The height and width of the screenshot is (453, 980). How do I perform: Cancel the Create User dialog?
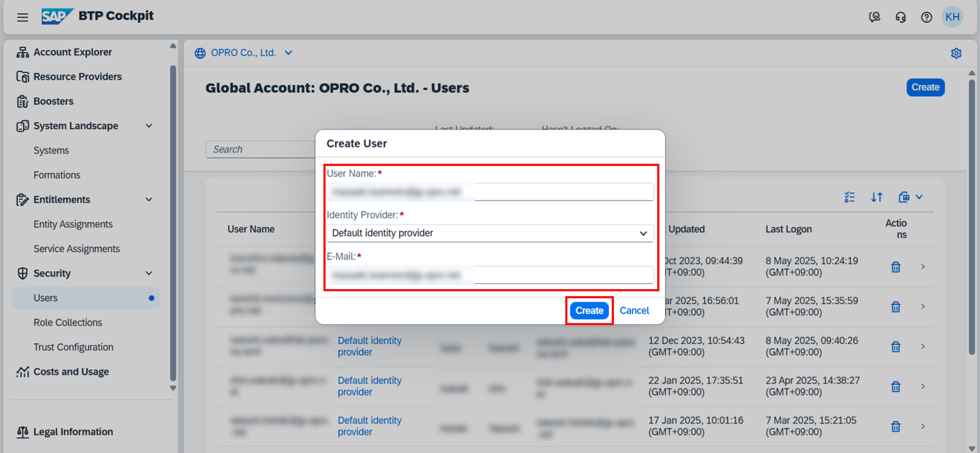(634, 310)
